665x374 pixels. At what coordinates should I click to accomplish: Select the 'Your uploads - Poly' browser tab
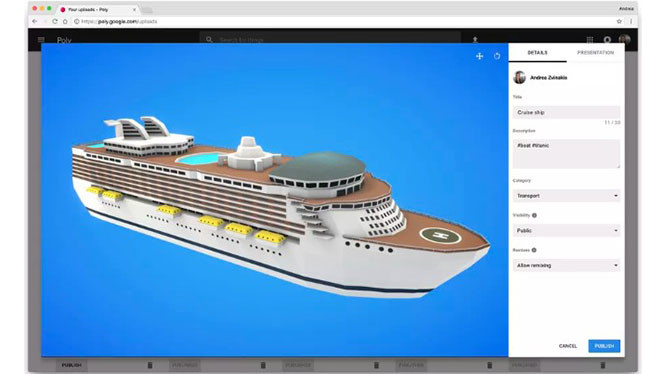(x=98, y=9)
